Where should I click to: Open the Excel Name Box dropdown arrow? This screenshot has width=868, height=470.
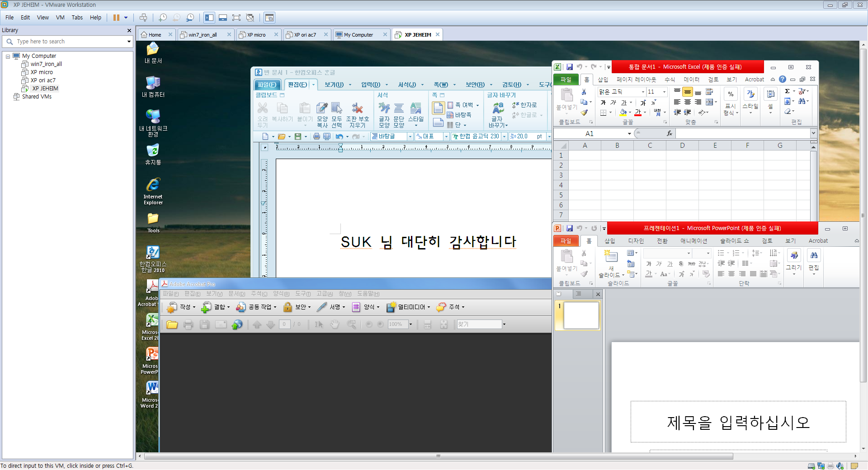click(629, 134)
